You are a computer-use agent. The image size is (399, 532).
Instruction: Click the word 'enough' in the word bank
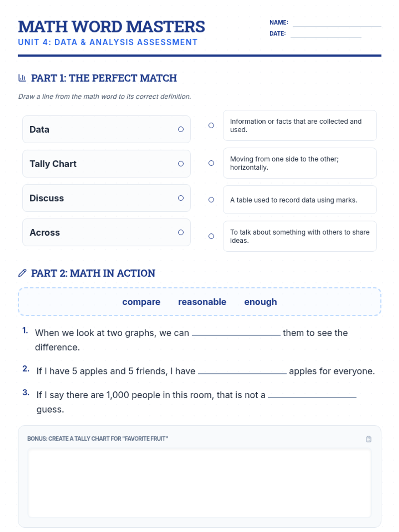[x=260, y=302]
